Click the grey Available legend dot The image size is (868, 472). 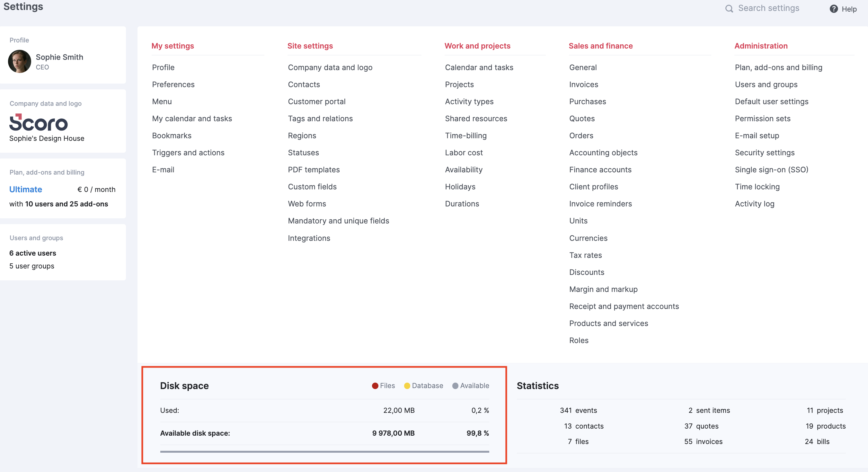[x=455, y=386]
